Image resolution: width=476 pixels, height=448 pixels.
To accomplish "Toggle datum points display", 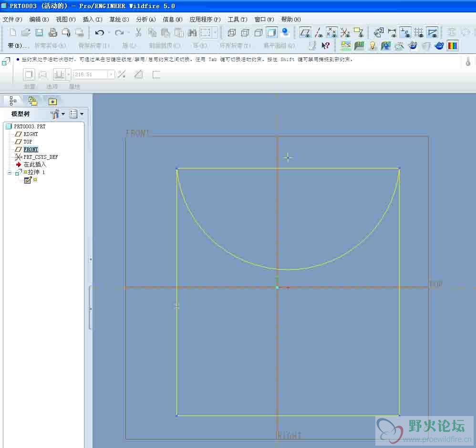I will coord(332,32).
